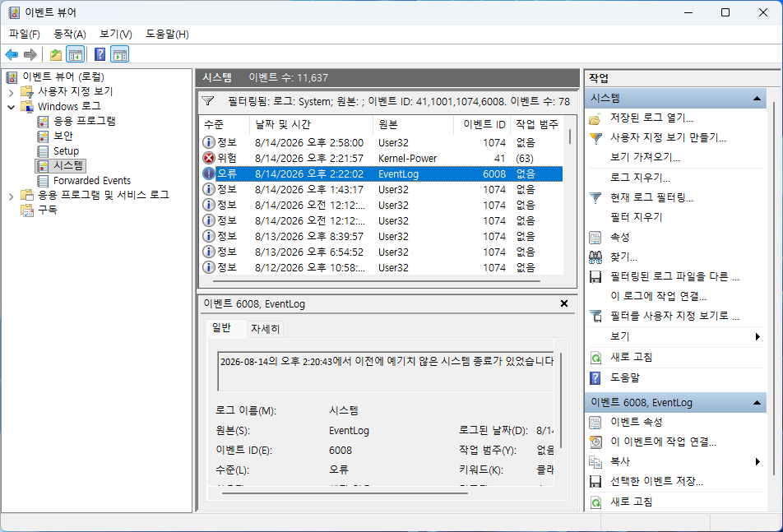The height and width of the screenshot is (532, 783).
Task: Click 이 로그에 작업 연결... action
Action: point(658,297)
